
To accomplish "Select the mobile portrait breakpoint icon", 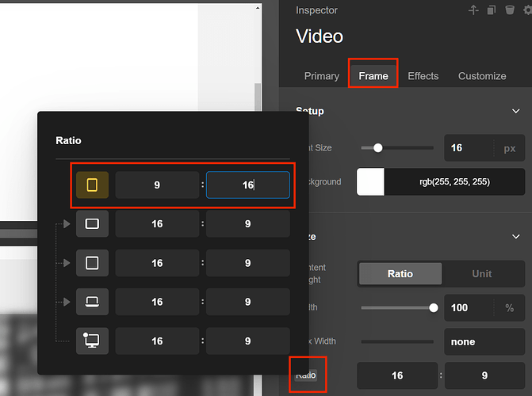I will (92, 185).
